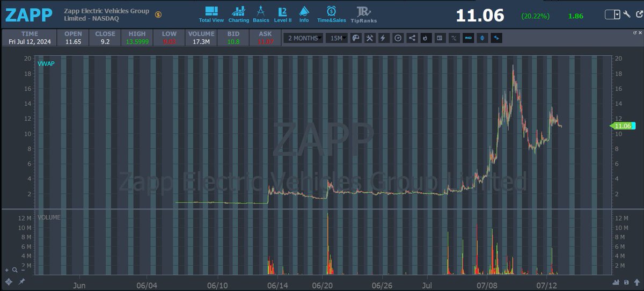Click the LOW value in red

(169, 41)
